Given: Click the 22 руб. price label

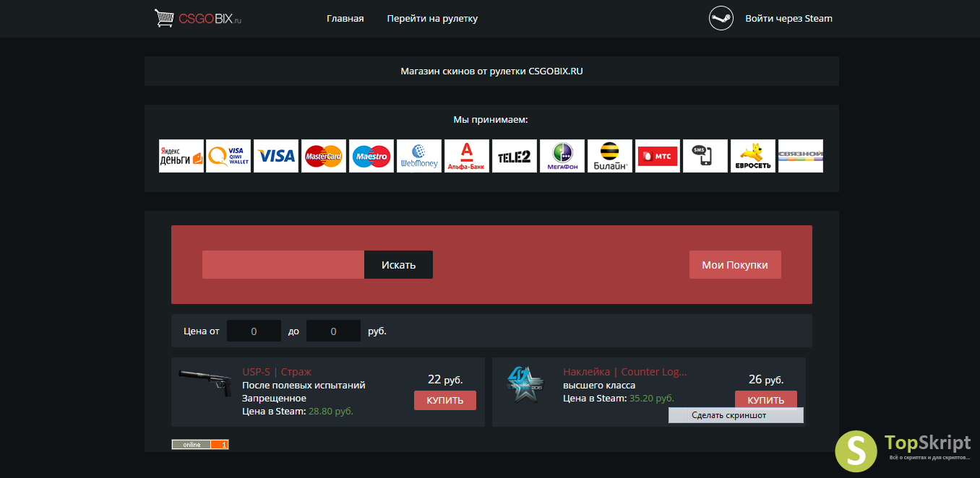Looking at the screenshot, I should click(x=445, y=379).
